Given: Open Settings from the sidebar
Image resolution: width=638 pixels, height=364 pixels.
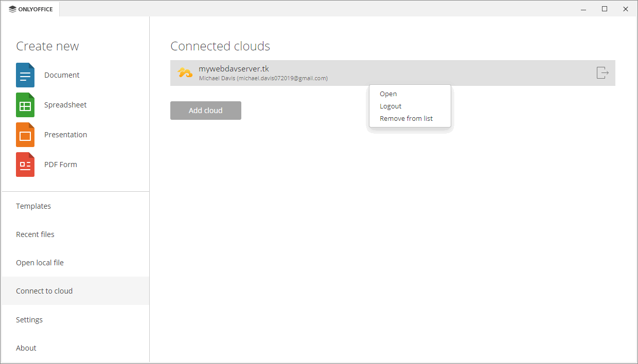Looking at the screenshot, I should (29, 320).
